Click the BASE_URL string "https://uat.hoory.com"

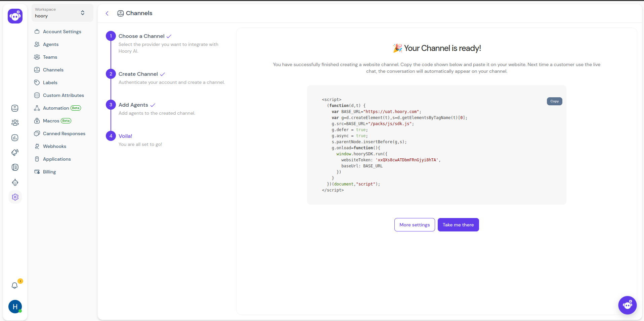tap(391, 112)
